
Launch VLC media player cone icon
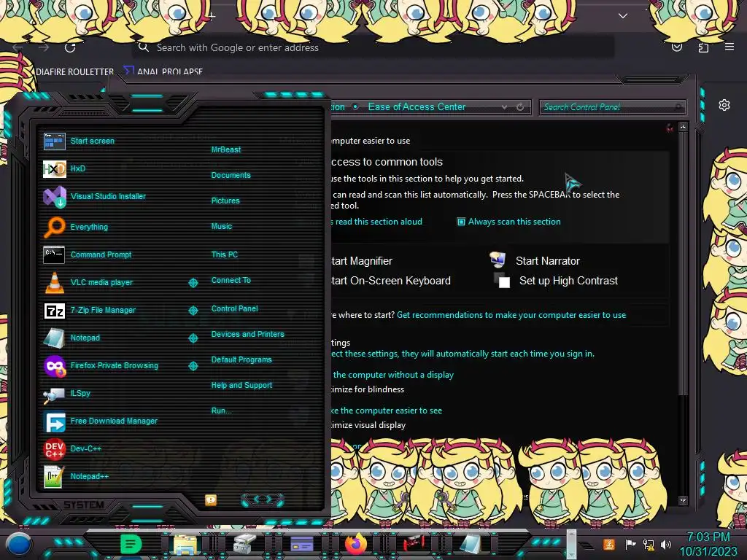click(54, 282)
